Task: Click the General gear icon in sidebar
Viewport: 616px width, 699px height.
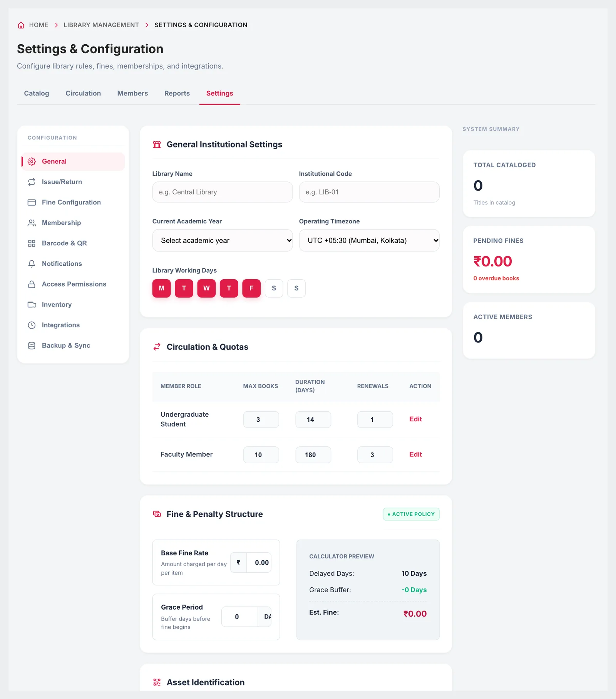Action: pos(32,162)
